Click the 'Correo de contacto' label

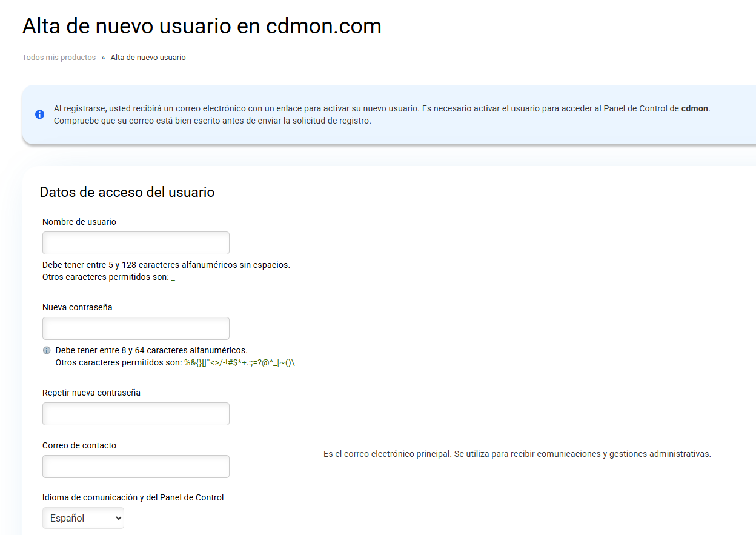tap(79, 445)
